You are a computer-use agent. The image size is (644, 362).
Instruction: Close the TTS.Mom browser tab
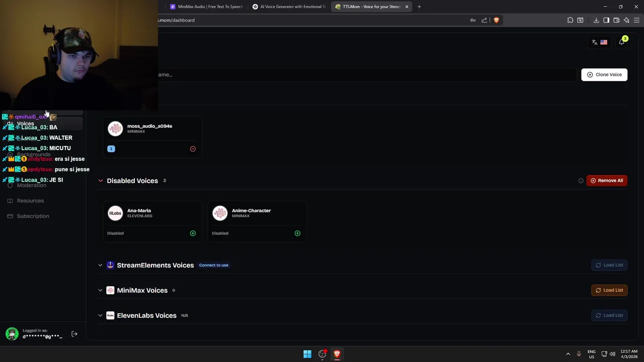coord(407,7)
